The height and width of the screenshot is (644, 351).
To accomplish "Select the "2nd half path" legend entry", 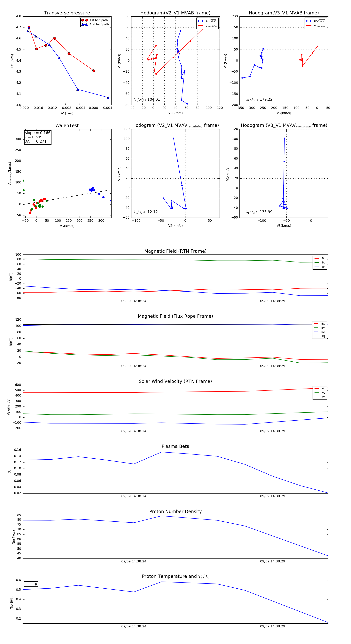I will (x=95, y=25).
